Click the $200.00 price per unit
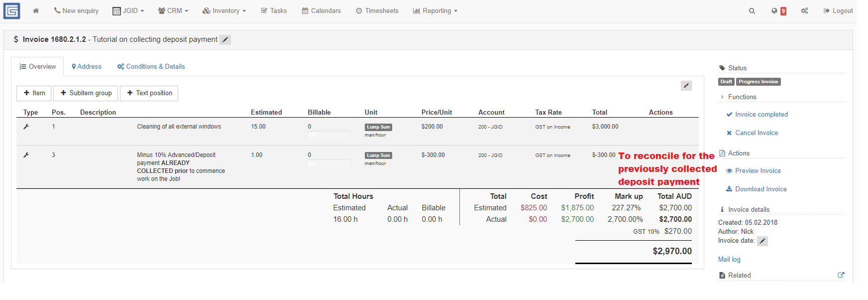The image size is (868, 300). point(432,127)
